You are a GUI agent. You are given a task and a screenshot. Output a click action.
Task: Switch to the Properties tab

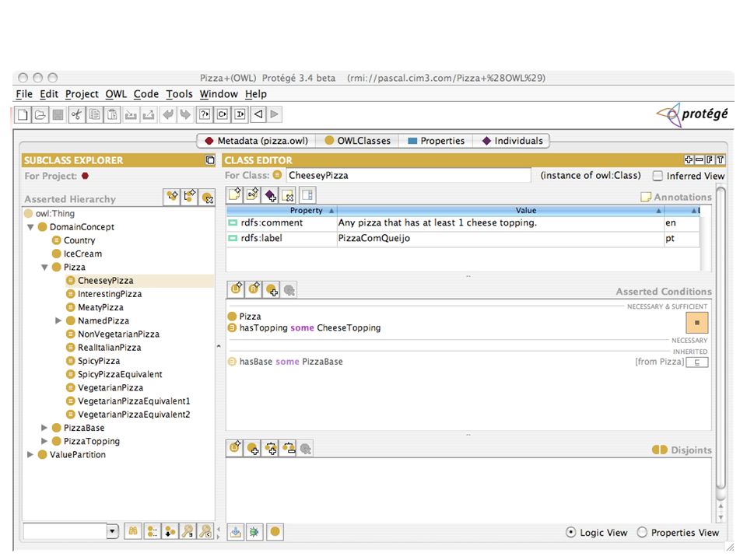(436, 141)
